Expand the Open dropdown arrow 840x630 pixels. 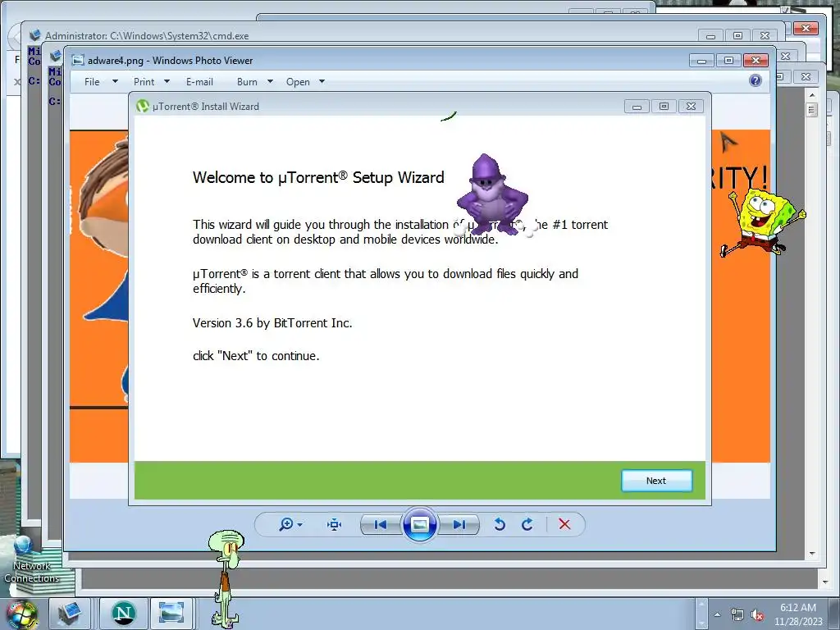point(322,81)
